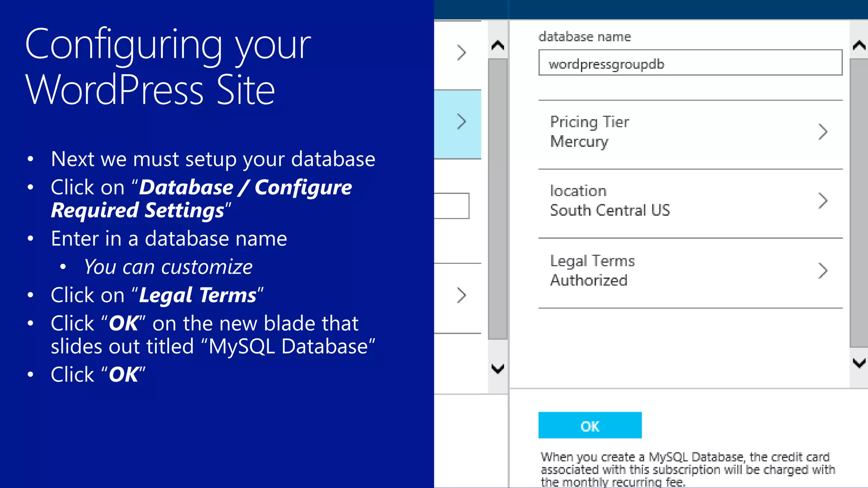
Task: Open the Legal Terms Authorized row
Action: [x=678, y=271]
